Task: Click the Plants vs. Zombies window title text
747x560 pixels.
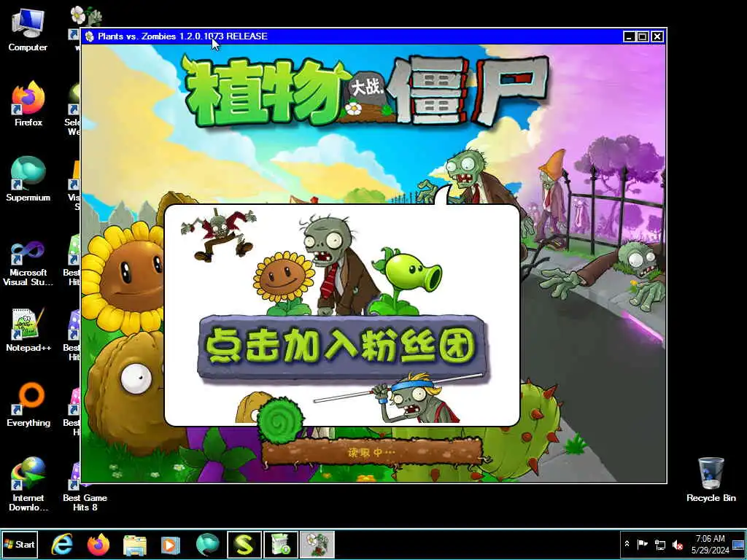Action: (182, 36)
